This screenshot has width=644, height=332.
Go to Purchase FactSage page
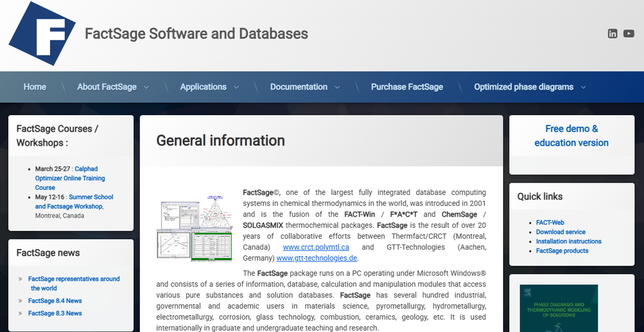click(x=407, y=87)
